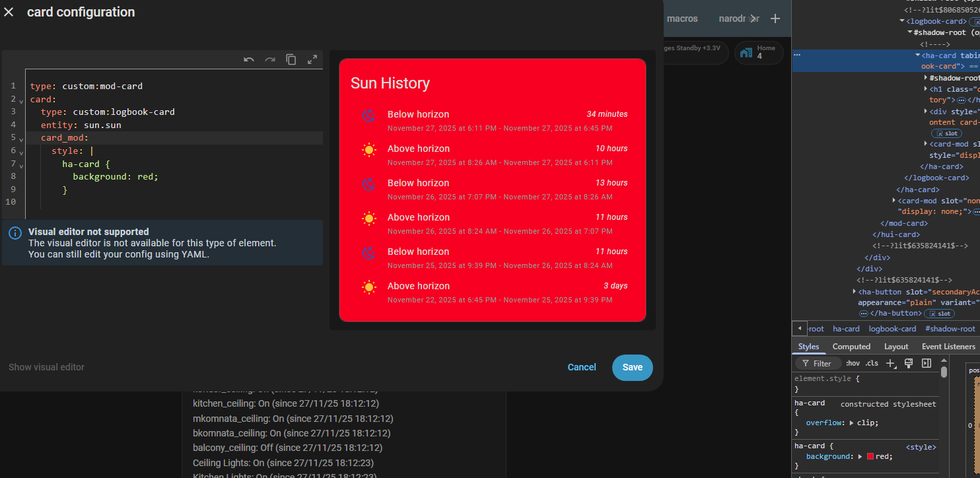Open the Event Listeners tab
Screen dimensions: 980x478
tap(948, 347)
